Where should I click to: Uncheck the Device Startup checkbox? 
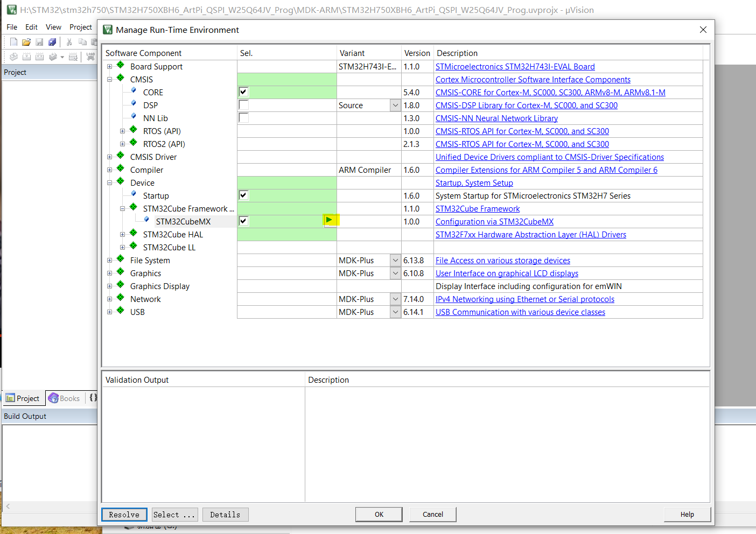tap(243, 195)
